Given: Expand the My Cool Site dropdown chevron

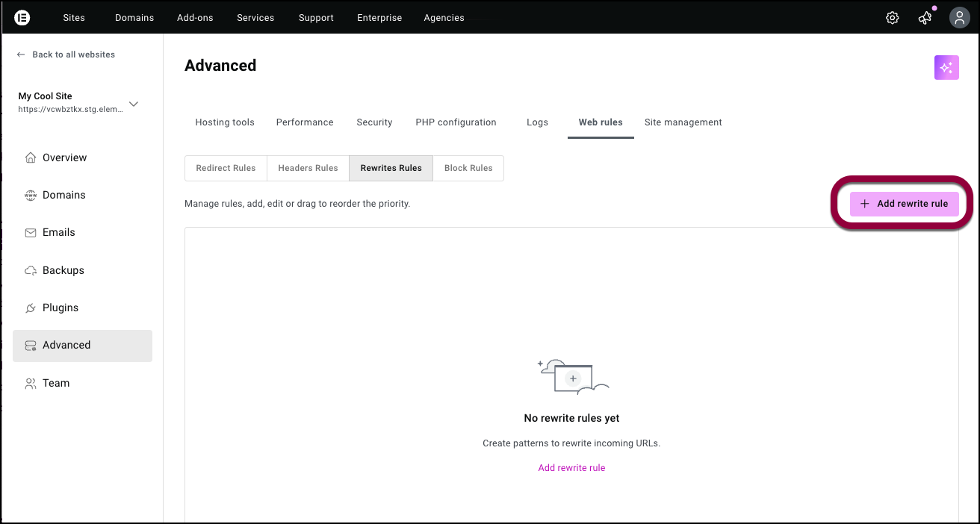Looking at the screenshot, I should tap(134, 104).
